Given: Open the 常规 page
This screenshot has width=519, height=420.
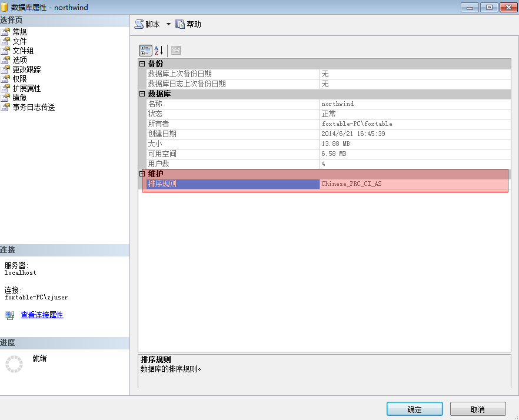Looking at the screenshot, I should tap(19, 32).
